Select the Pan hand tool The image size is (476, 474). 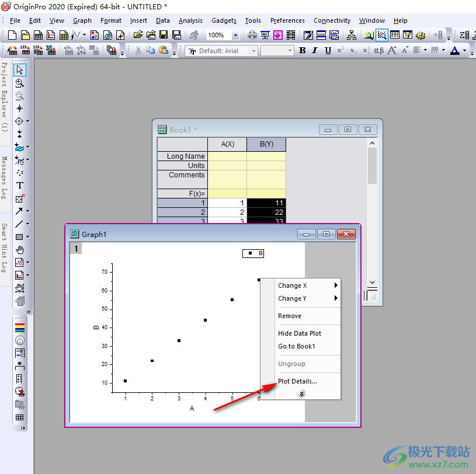20,249
